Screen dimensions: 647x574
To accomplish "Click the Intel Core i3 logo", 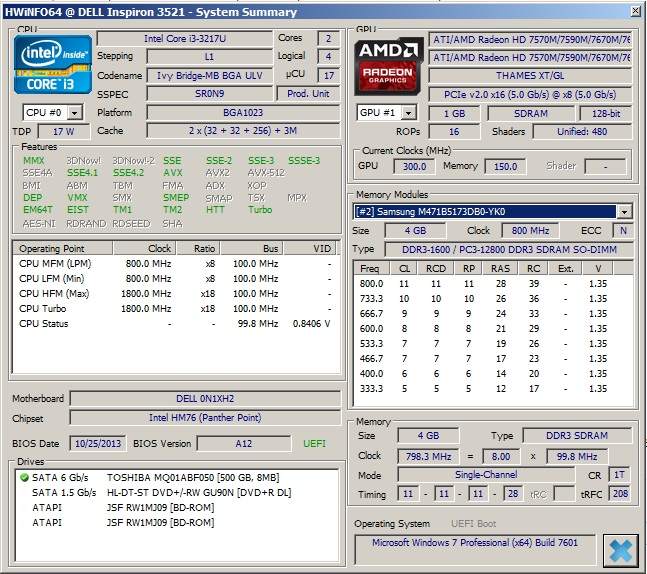I will tap(52, 64).
